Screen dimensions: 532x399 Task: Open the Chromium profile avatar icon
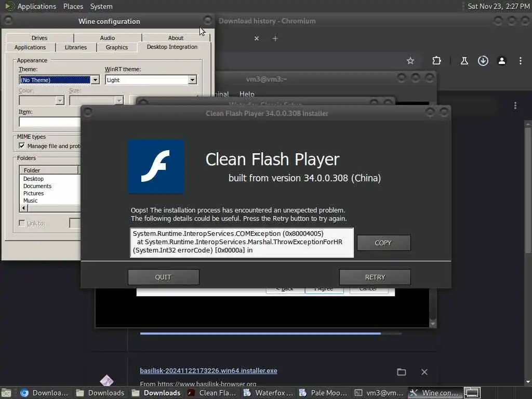[502, 61]
